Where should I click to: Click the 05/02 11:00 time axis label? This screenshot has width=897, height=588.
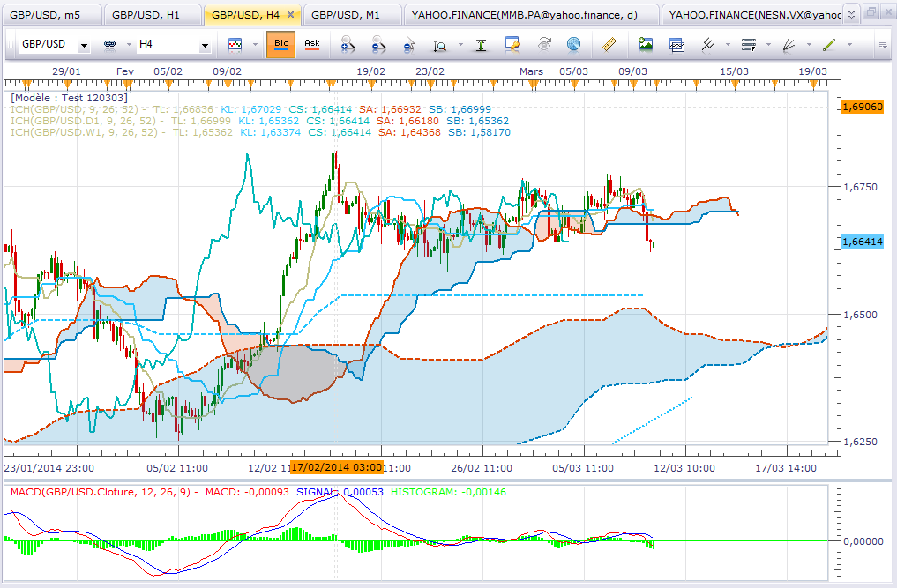177,468
